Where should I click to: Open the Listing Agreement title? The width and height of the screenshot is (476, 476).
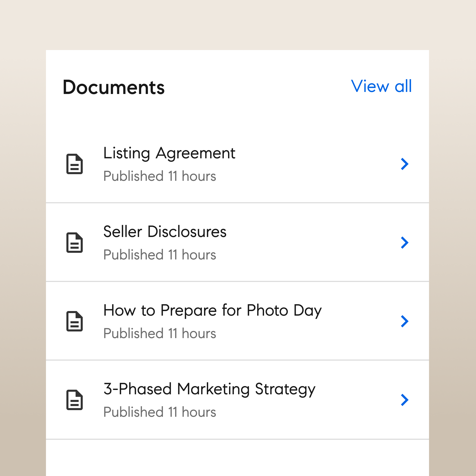169,153
